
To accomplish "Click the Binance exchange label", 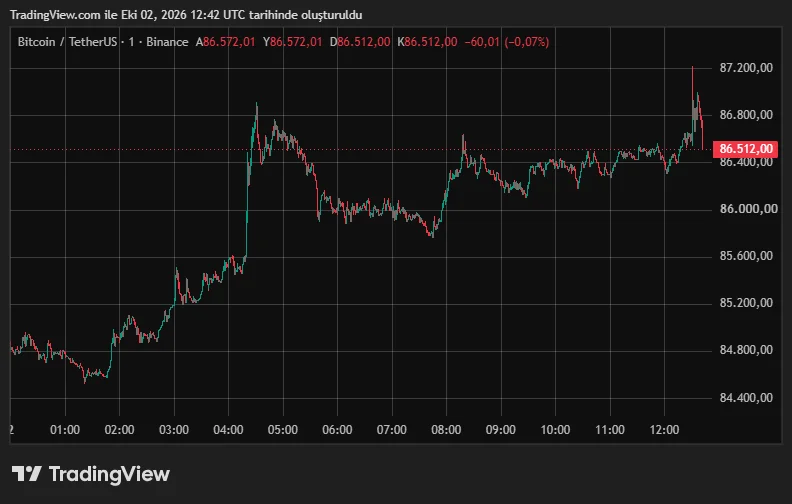I will [x=167, y=42].
